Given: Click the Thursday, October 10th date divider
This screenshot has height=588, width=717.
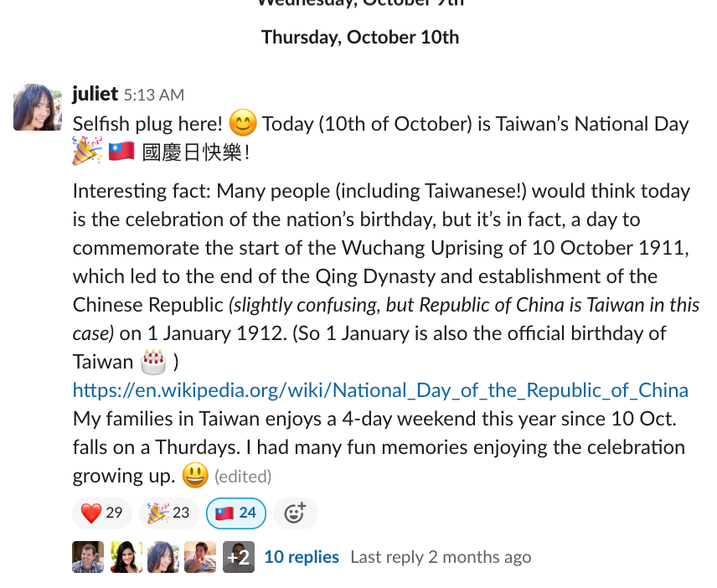Looking at the screenshot, I should click(x=360, y=38).
